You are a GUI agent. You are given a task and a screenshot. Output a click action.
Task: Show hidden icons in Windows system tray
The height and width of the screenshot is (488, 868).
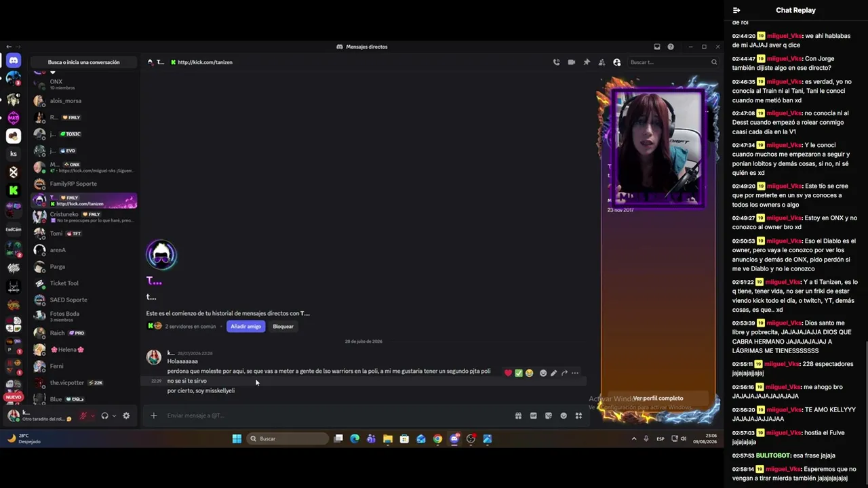pyautogui.click(x=634, y=439)
